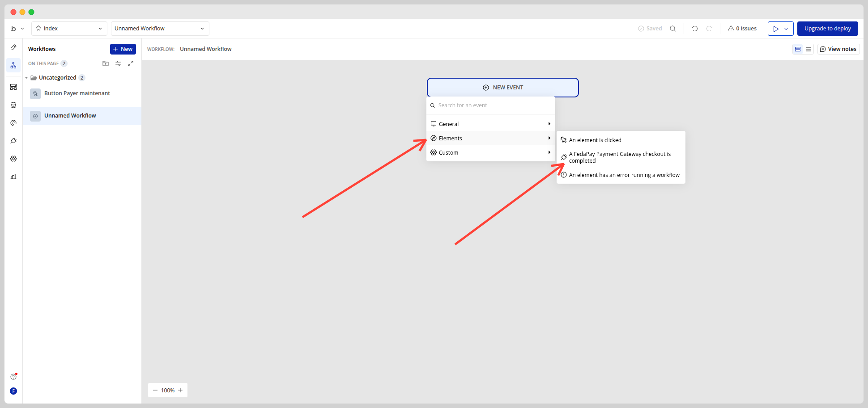Open the 0 issues checker
868x408 pixels.
742,29
